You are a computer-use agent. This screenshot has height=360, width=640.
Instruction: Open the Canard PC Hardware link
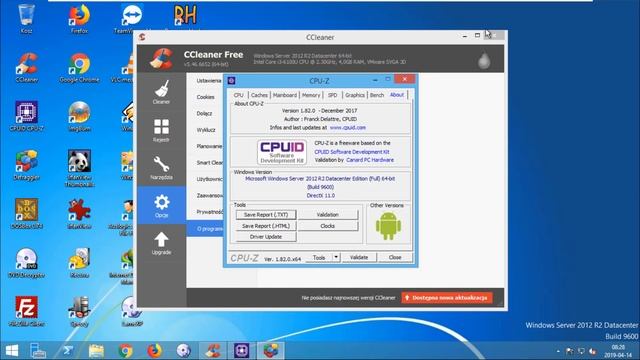click(x=370, y=160)
